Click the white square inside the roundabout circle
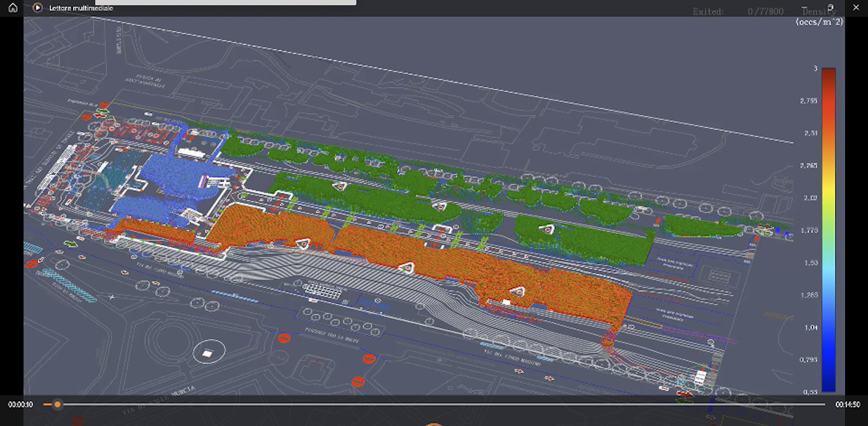868x426 pixels. [208, 353]
